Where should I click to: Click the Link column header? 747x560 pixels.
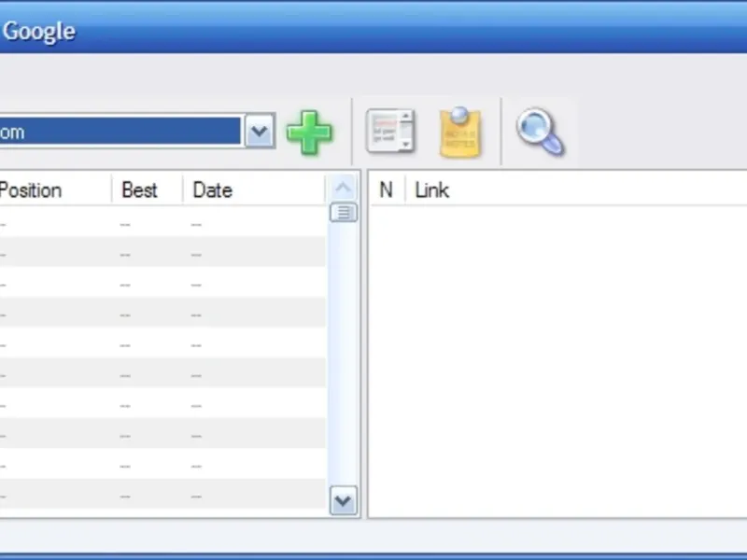click(576, 190)
